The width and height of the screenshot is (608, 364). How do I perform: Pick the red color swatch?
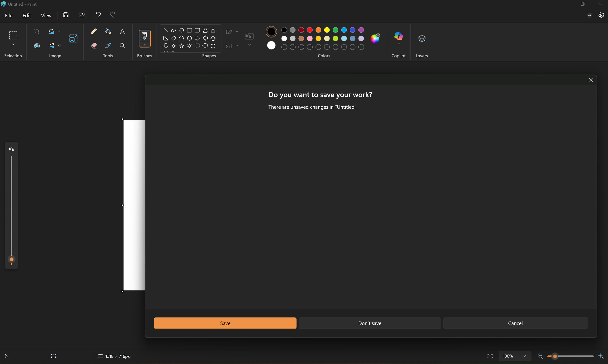pos(310,30)
